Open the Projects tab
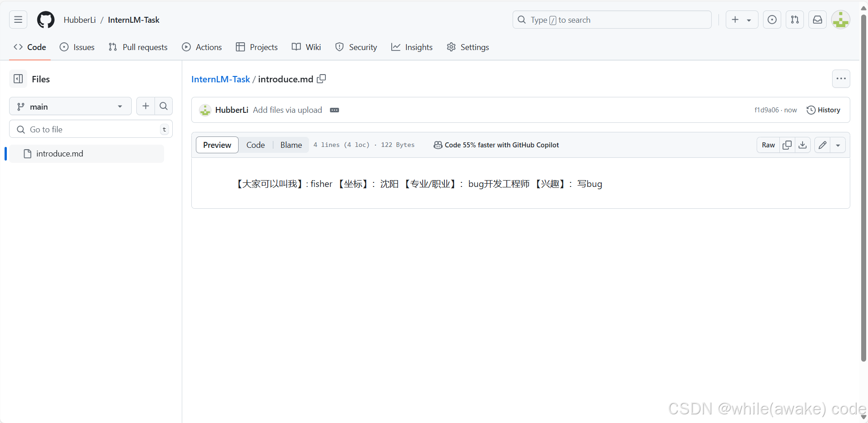Screen dimensions: 868x423 [257, 47]
